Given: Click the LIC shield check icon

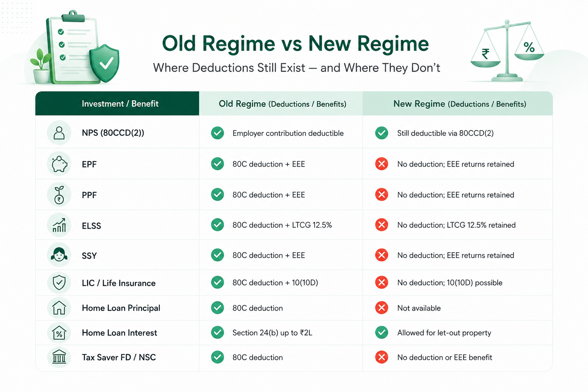Looking at the screenshot, I should (59, 283).
